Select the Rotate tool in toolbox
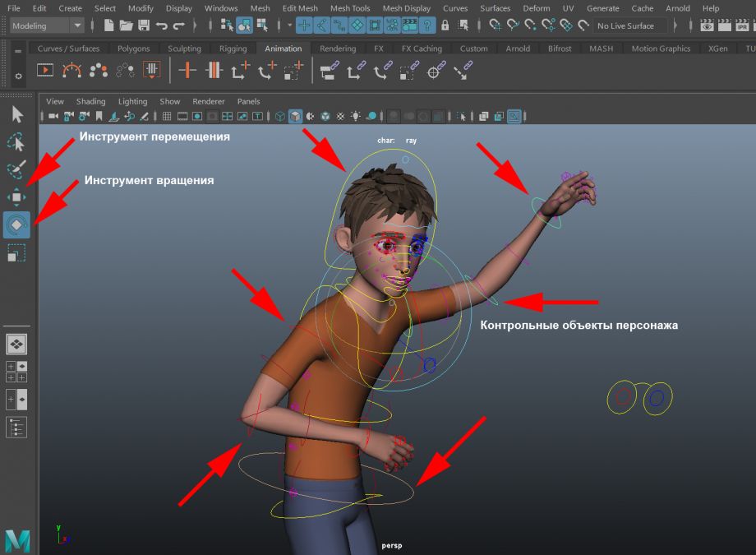The height and width of the screenshot is (555, 756). tap(16, 225)
